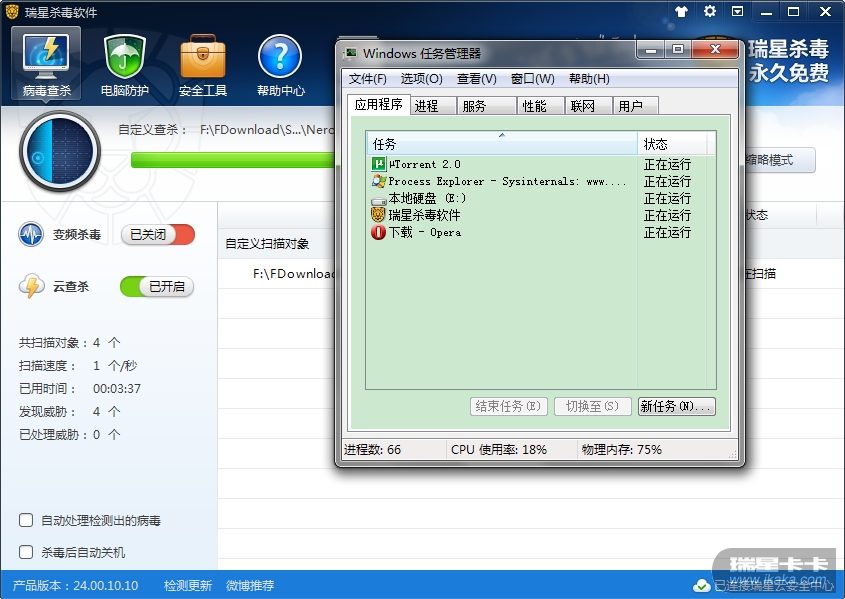Image resolution: width=845 pixels, height=599 pixels.
Task: Close the Windows 任务管理器 window
Action: (x=715, y=50)
